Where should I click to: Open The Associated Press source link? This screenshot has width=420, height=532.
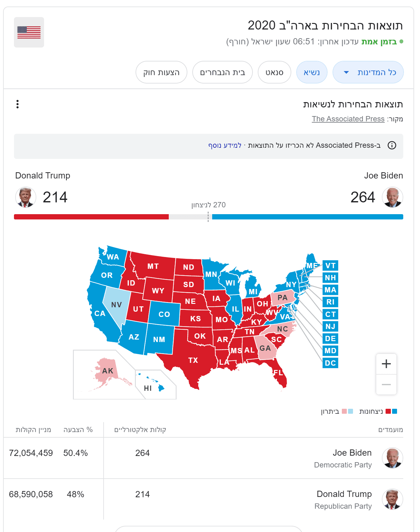(x=348, y=119)
